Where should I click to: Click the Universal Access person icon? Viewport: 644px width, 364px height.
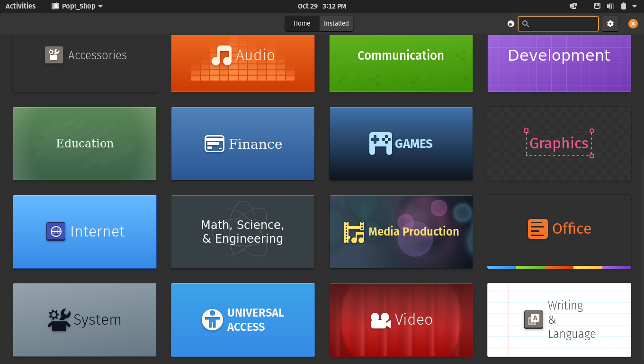coord(212,320)
